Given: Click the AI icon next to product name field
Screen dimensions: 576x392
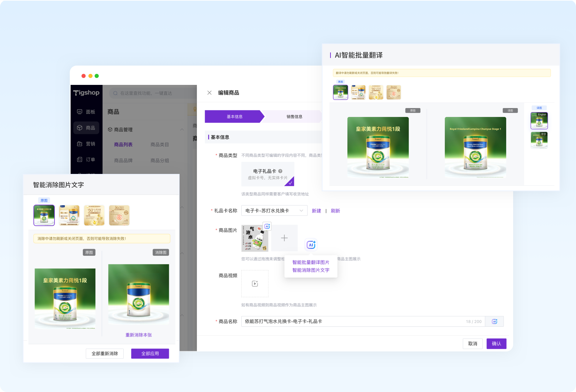Looking at the screenshot, I should tap(494, 322).
